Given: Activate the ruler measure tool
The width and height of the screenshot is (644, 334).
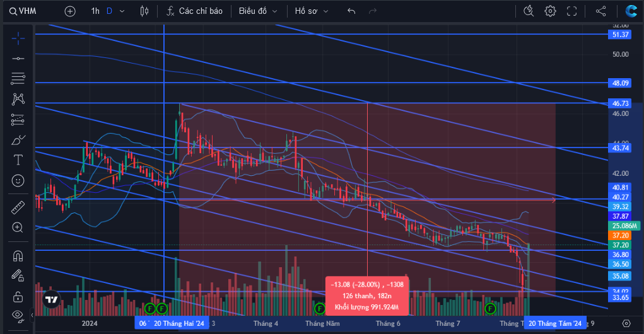Looking at the screenshot, I should (x=18, y=208).
